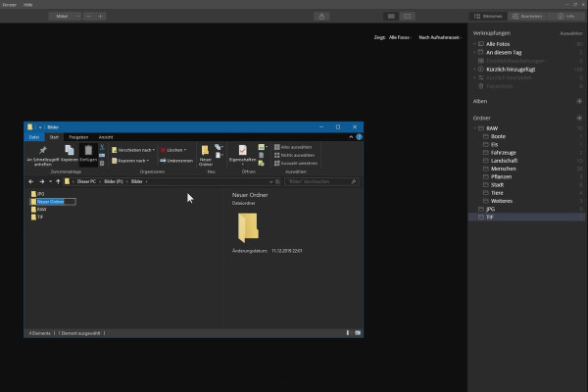Go up one level with up arrow
Viewport: 588px width, 392px height.
[x=58, y=181]
